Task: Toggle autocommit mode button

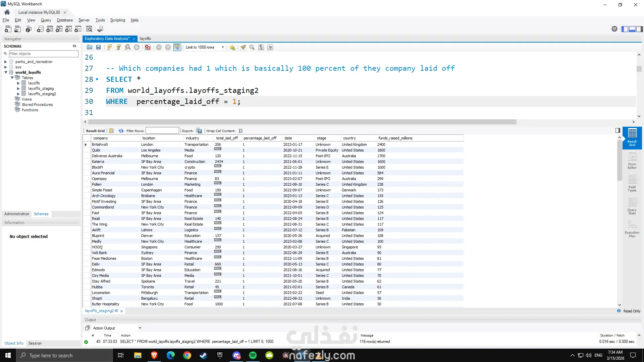Action: tap(177, 47)
